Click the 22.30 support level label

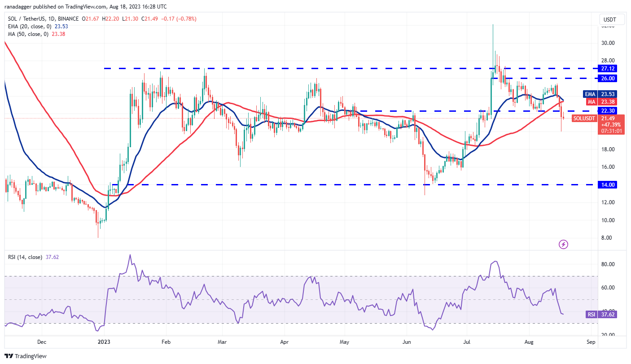click(607, 110)
